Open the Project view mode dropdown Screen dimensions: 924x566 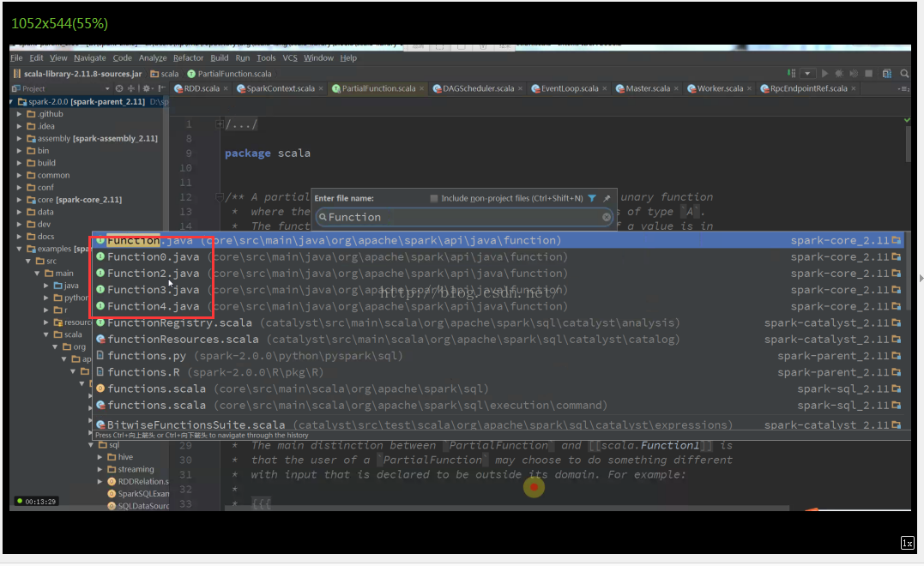[107, 89]
